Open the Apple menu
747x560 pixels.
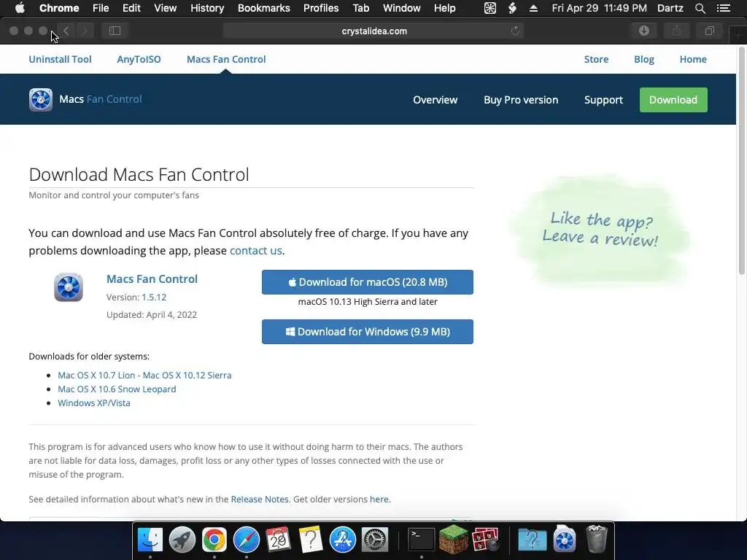pyautogui.click(x=20, y=8)
